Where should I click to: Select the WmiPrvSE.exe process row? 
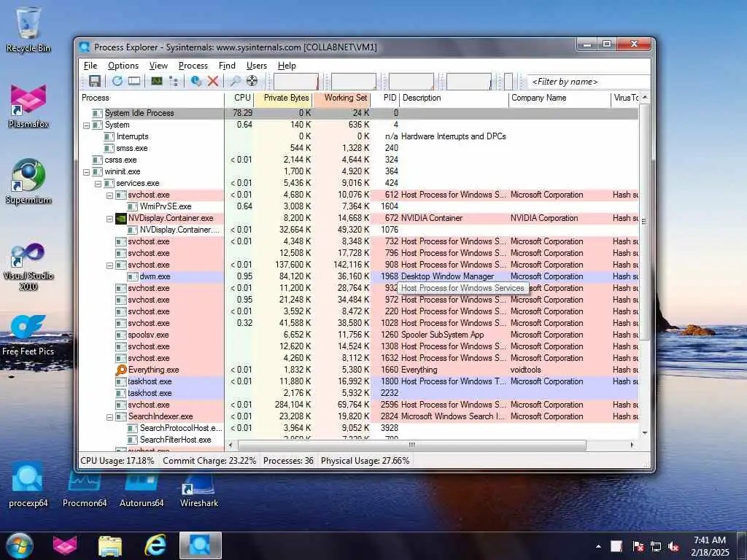point(358,206)
